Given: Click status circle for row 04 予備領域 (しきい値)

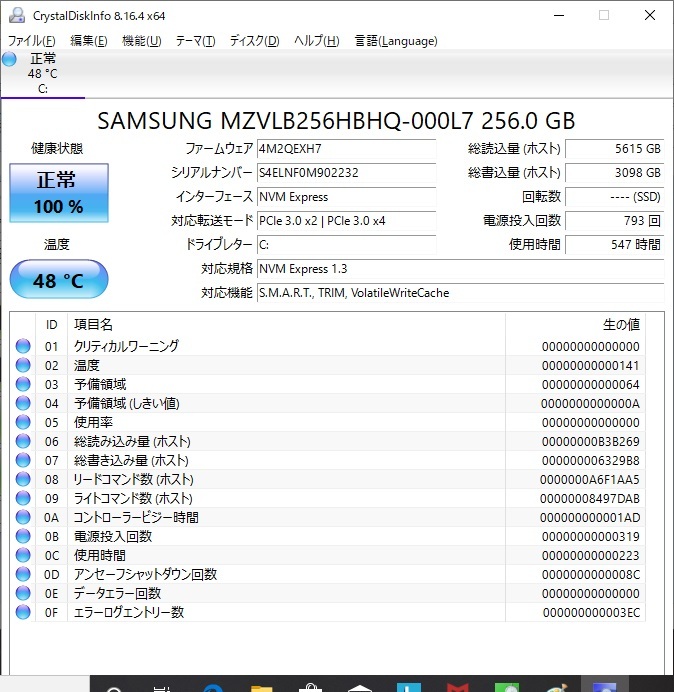Looking at the screenshot, I should pyautogui.click(x=23, y=403).
